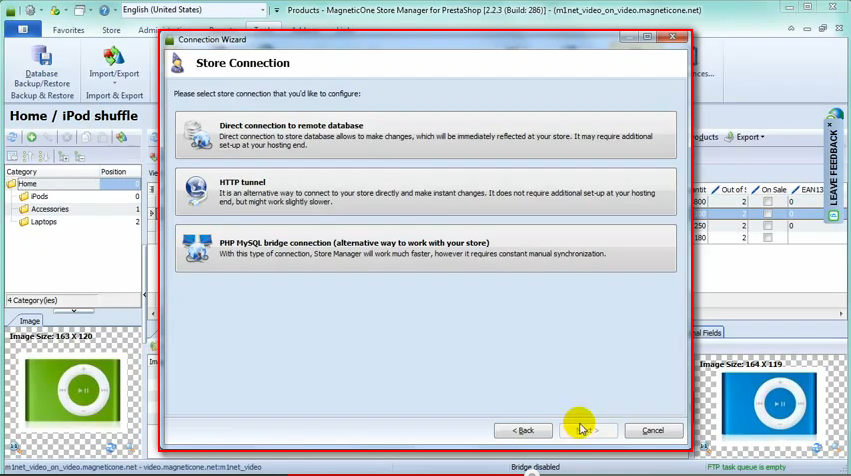Click the copy category icon
The image size is (851, 476).
86,137
